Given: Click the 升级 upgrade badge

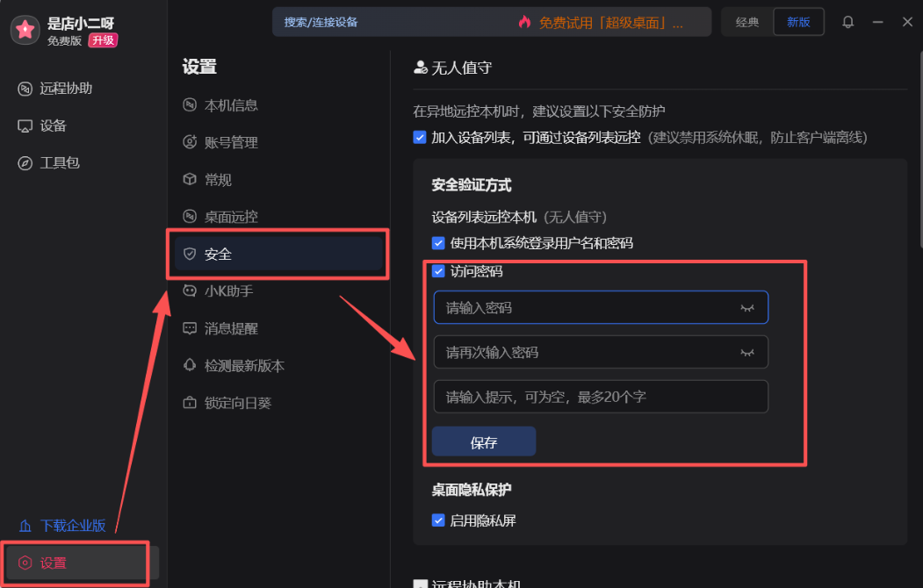Looking at the screenshot, I should click(103, 40).
